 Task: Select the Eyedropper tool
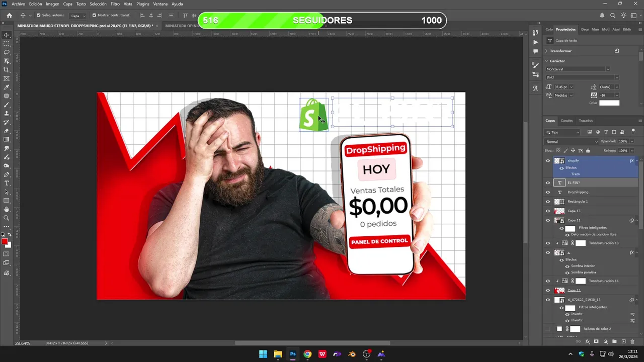[7, 87]
